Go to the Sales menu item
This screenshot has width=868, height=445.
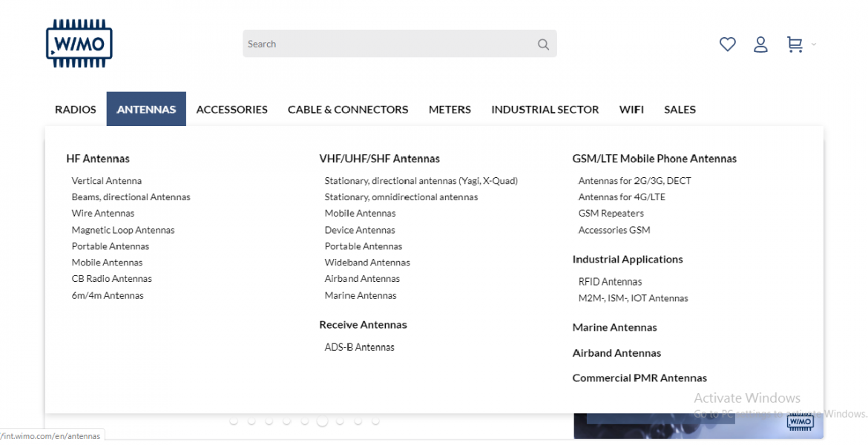(680, 109)
